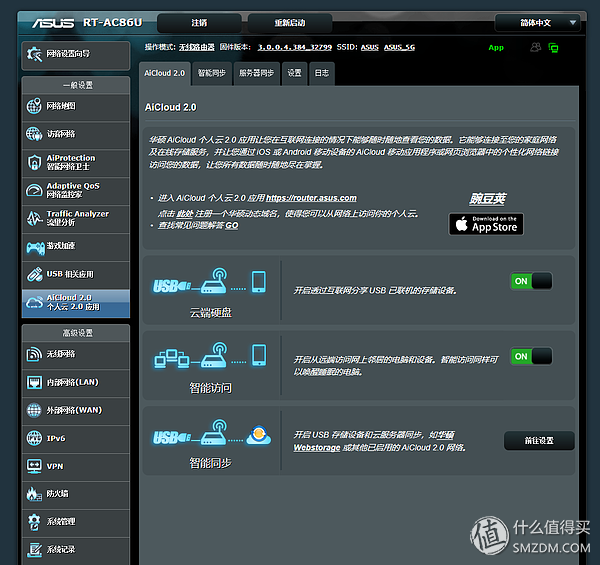Click the Webstorage link in Smart Sync description
This screenshot has height=565, width=600.
pyautogui.click(x=317, y=448)
